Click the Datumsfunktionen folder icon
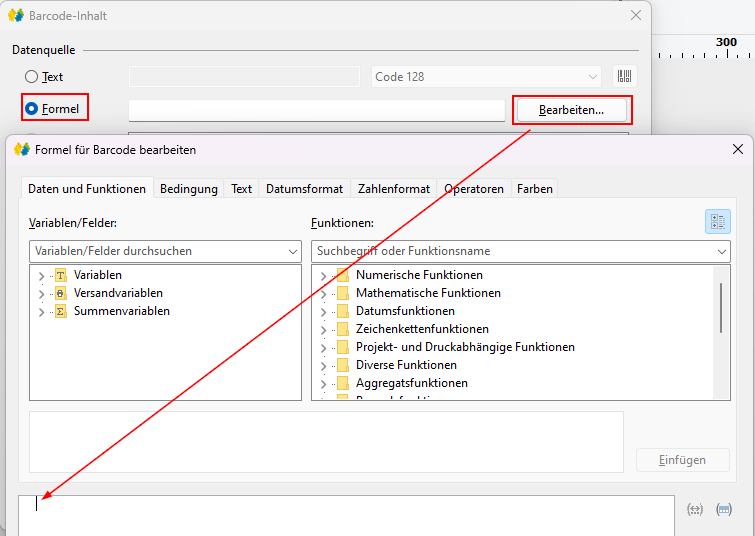This screenshot has width=755, height=536. pos(342,311)
